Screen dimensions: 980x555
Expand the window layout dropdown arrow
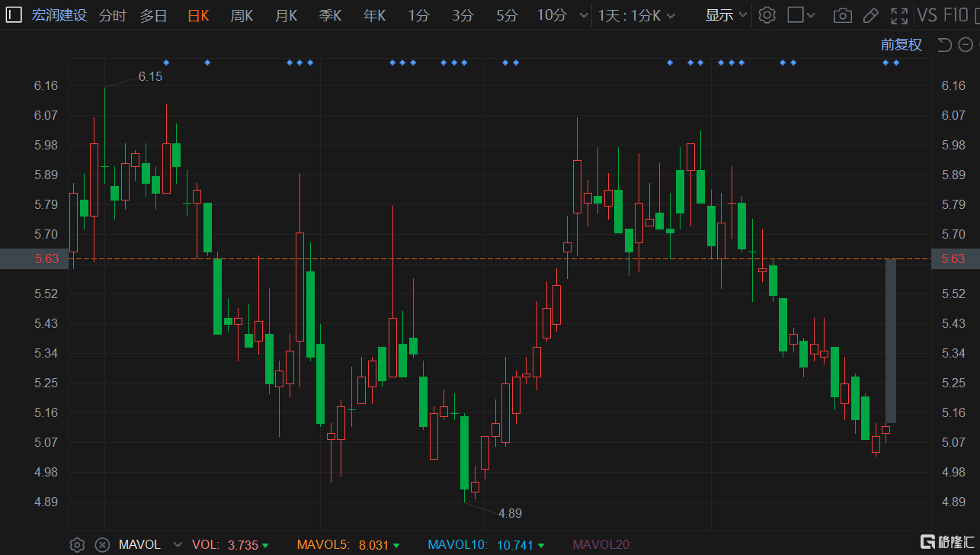pos(811,15)
